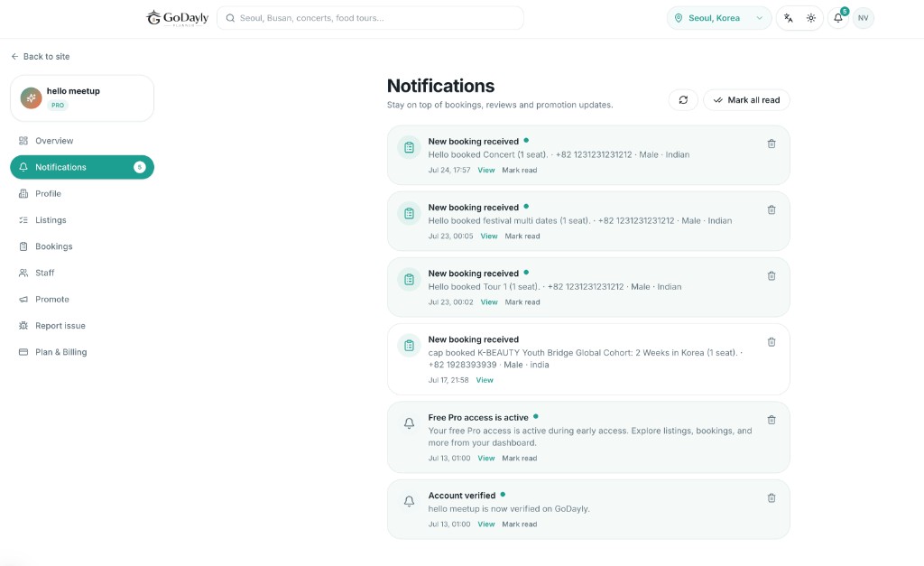
Task: Click the 'Jul 17, 21:58' timestamp
Action: tap(448, 380)
